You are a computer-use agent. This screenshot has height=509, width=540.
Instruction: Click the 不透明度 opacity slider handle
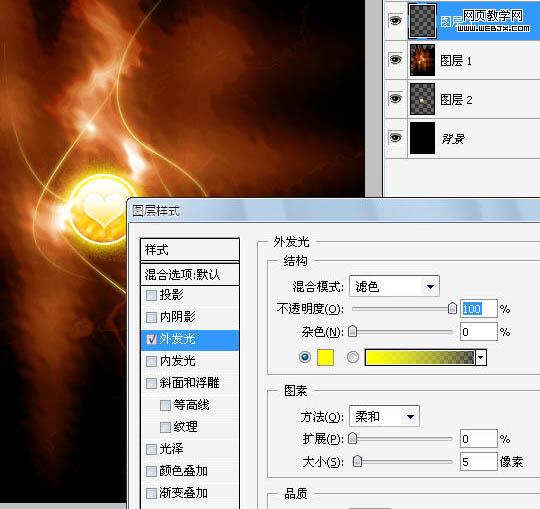click(452, 308)
